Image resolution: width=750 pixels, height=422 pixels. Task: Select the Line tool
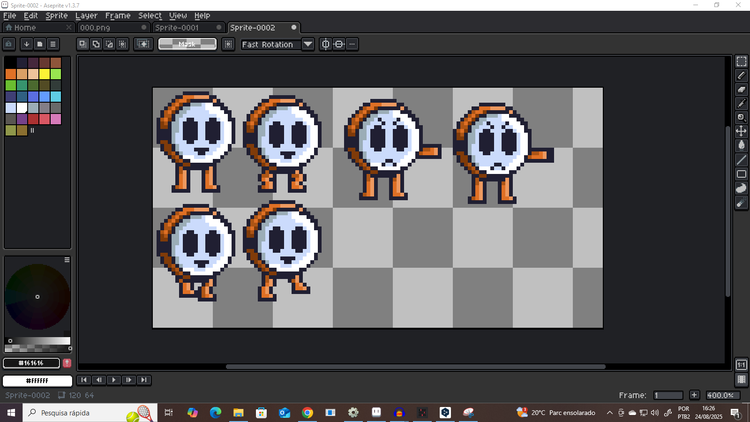(x=741, y=160)
